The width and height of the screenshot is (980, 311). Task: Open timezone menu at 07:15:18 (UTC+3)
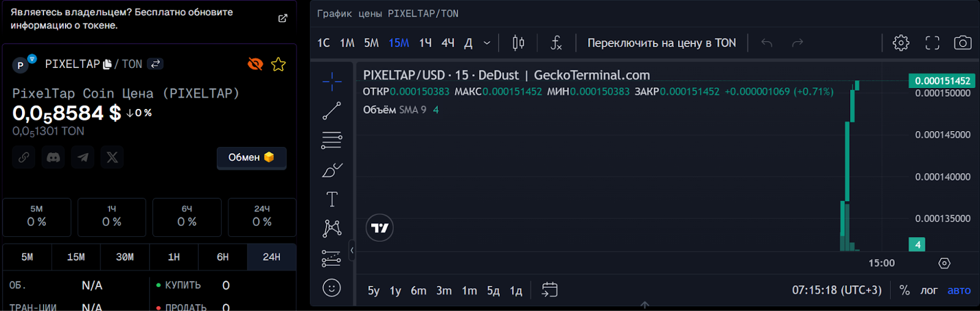(837, 290)
